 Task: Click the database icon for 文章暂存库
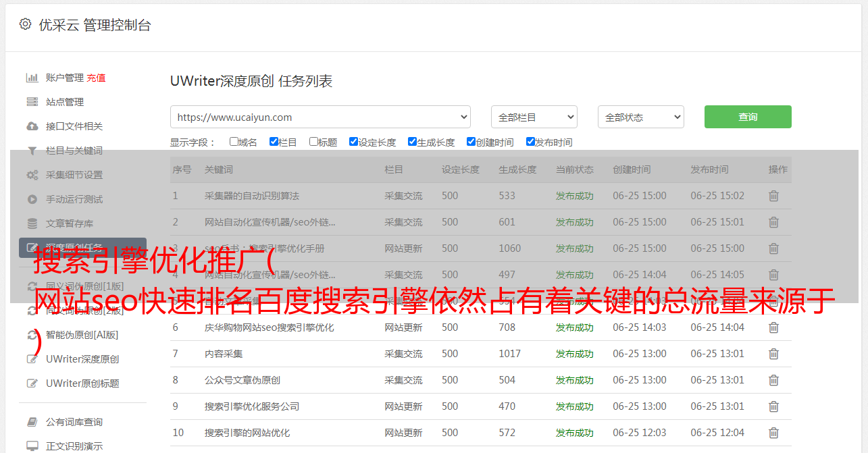pyautogui.click(x=32, y=223)
